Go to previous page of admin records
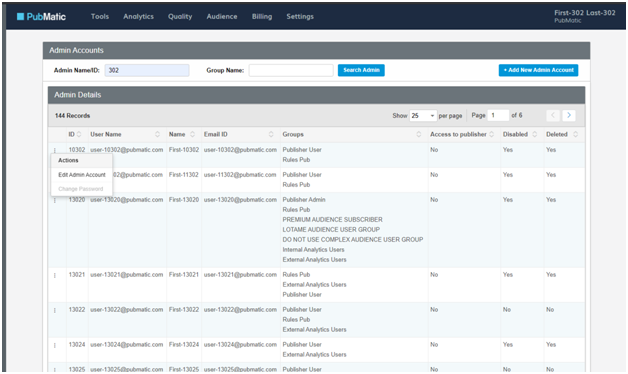Screen dimensions: 628x374 pyautogui.click(x=553, y=115)
